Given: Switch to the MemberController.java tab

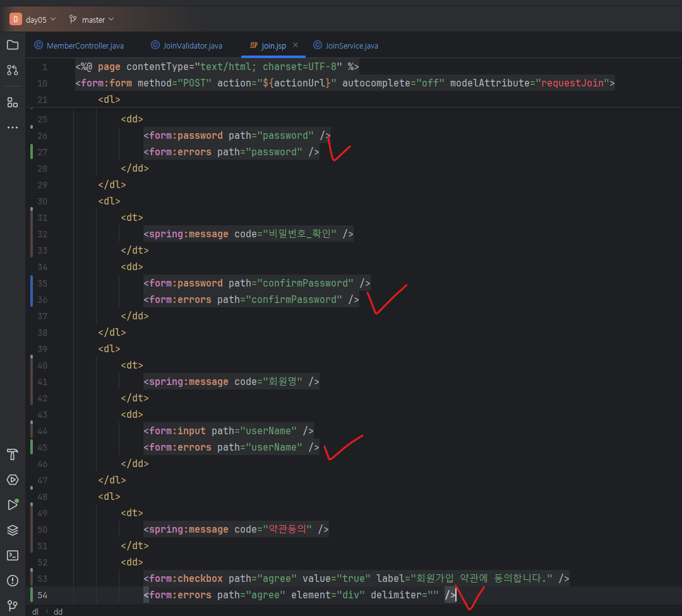Looking at the screenshot, I should 79,45.
